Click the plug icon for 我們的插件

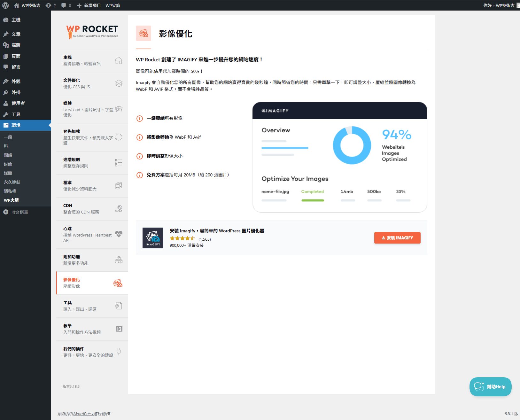(119, 352)
